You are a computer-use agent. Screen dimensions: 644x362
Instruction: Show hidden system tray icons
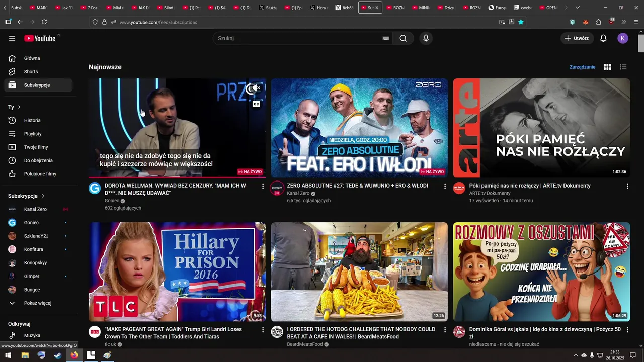(x=576, y=355)
